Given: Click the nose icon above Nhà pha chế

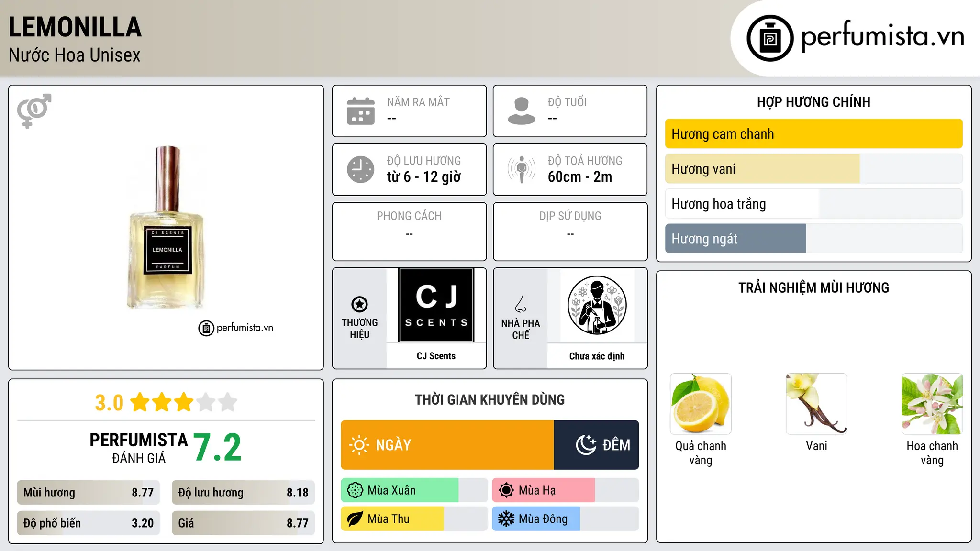Looking at the screenshot, I should (x=521, y=304).
